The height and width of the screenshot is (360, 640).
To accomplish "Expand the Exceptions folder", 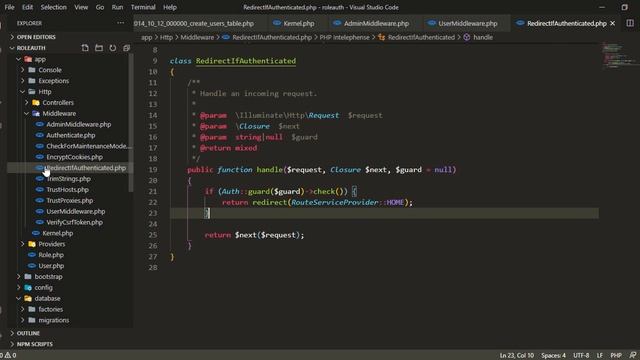I will (53, 81).
